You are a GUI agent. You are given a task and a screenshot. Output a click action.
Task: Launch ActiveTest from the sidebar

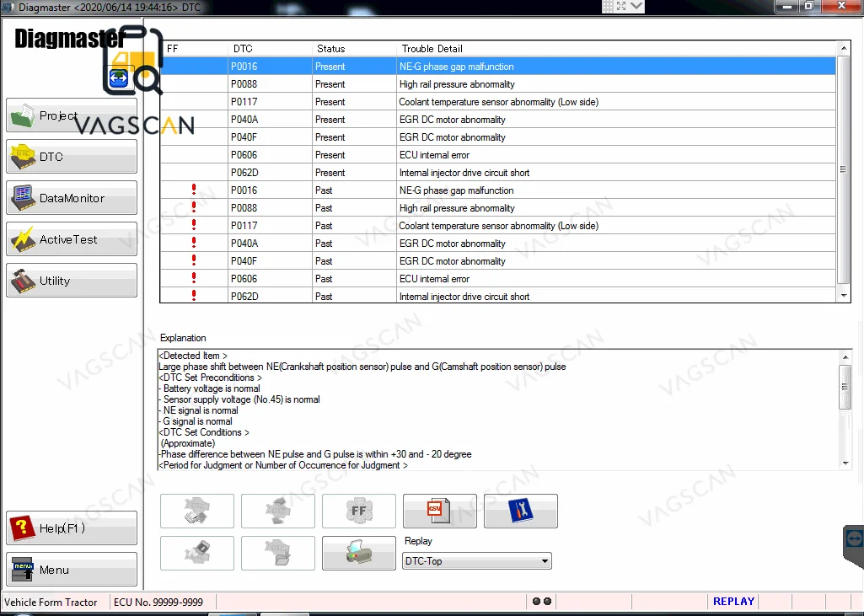(71, 238)
